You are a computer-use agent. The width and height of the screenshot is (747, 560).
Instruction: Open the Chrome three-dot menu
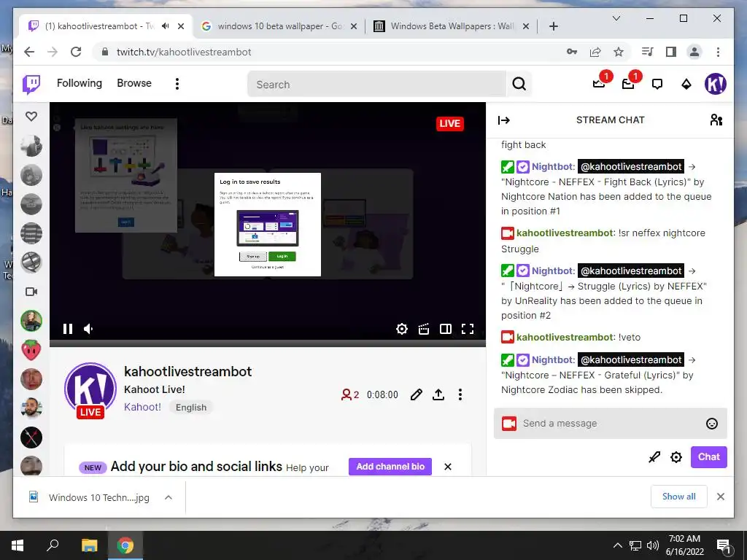coord(718,52)
